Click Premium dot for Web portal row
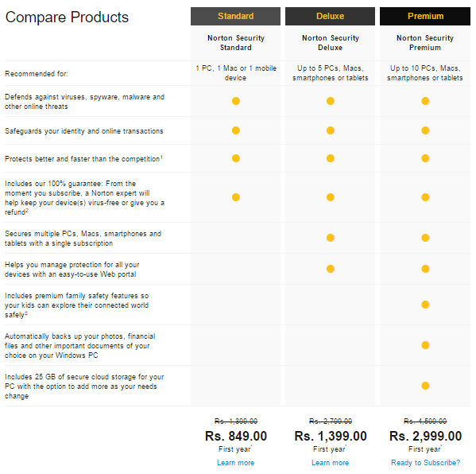Screen dimensions: 476x474 [x=425, y=269]
